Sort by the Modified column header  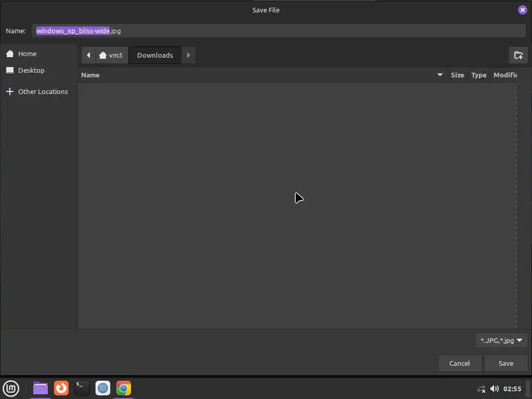(x=505, y=75)
